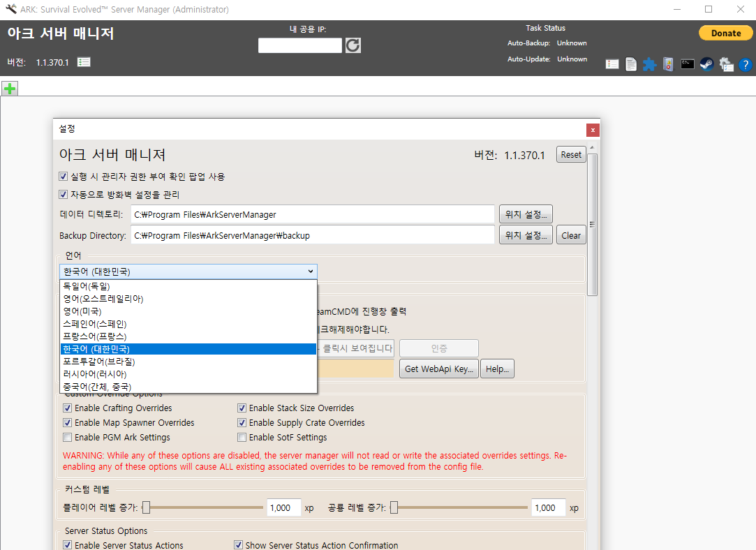Click the yellow Donate button
This screenshot has width=756, height=550.
(x=725, y=34)
